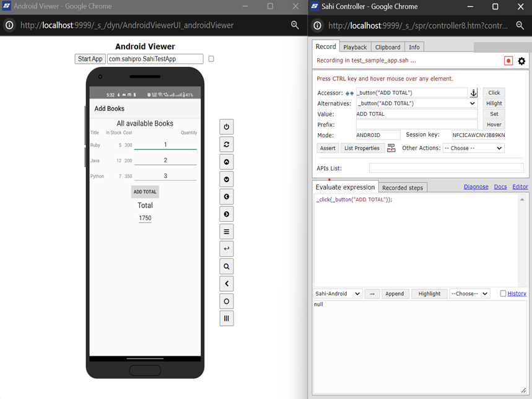
Task: Open the Other Actions dropdown
Action: click(473, 148)
